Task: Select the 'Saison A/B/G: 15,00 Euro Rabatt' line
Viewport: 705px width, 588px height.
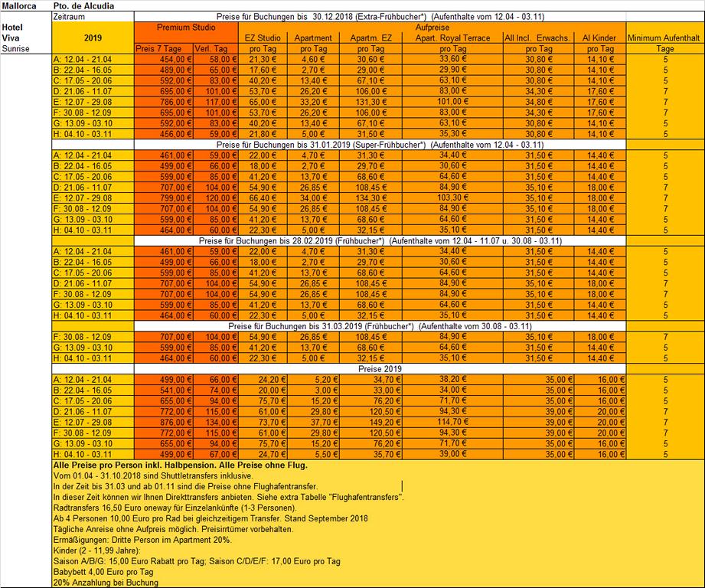Action: pyautogui.click(x=197, y=561)
